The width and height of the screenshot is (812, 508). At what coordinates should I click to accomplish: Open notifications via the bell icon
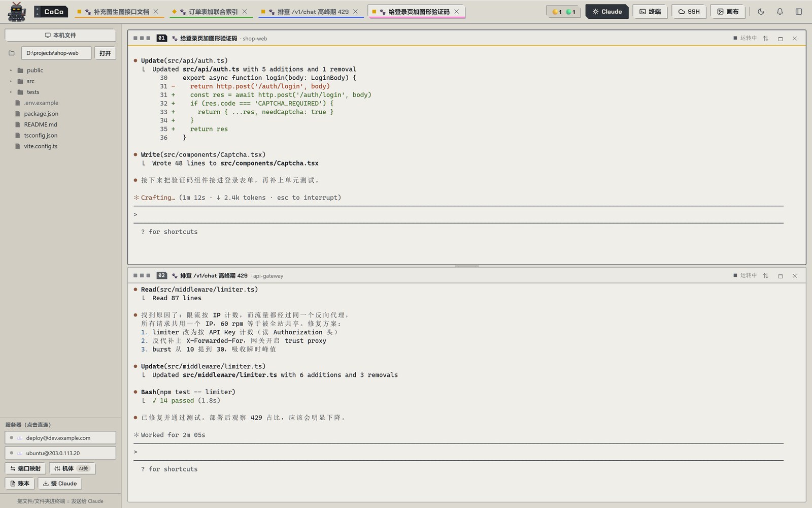pos(780,12)
